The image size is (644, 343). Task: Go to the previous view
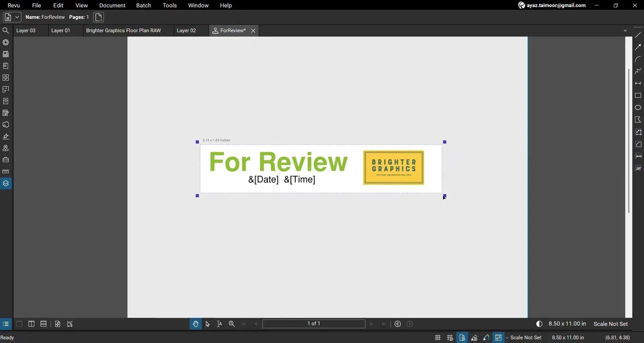click(398, 324)
